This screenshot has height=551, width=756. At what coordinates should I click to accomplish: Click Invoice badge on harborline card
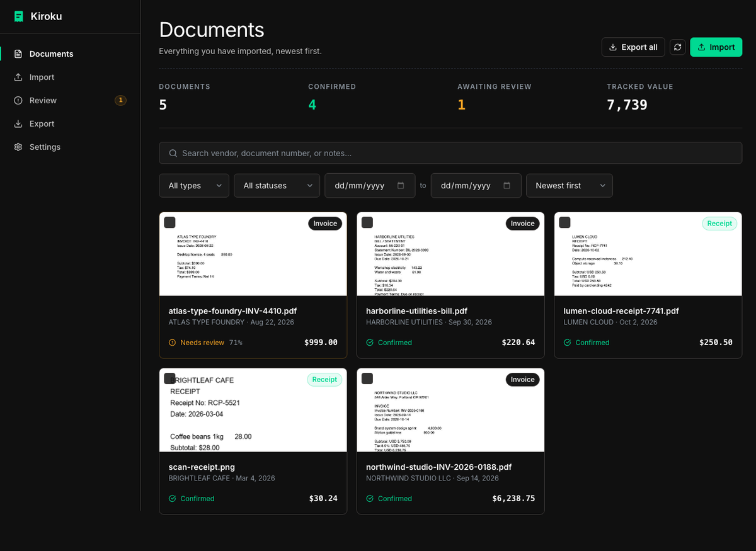click(523, 224)
